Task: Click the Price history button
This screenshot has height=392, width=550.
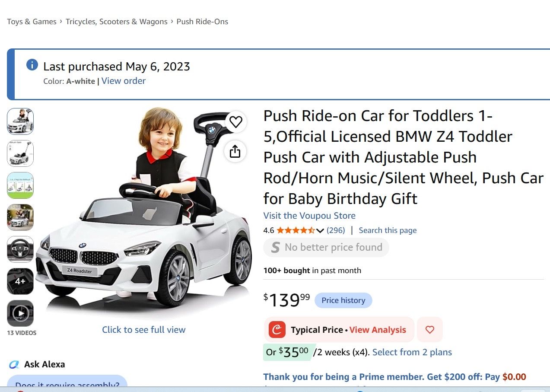Action: 343,300
